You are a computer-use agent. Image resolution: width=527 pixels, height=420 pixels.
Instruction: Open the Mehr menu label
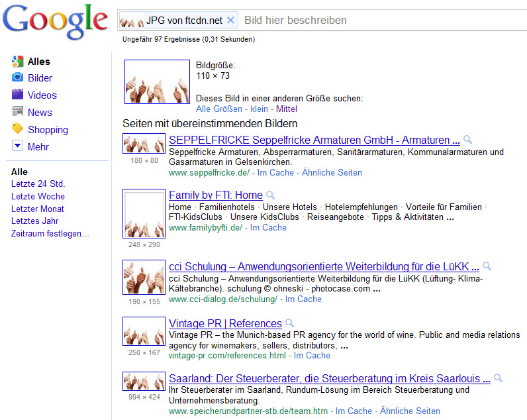pos(38,147)
